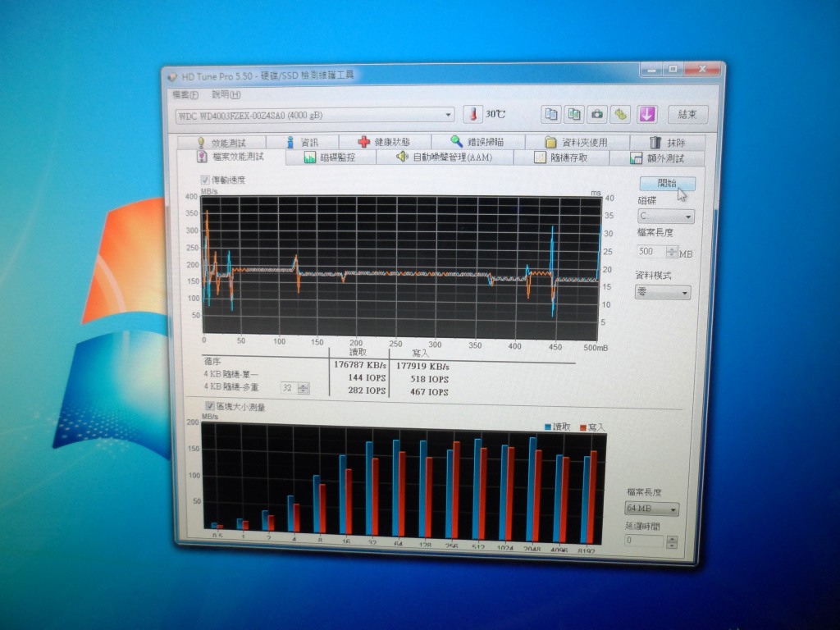Select the 檔案效能測試 tab
Viewport: 840px width, 630px height.
(231, 157)
